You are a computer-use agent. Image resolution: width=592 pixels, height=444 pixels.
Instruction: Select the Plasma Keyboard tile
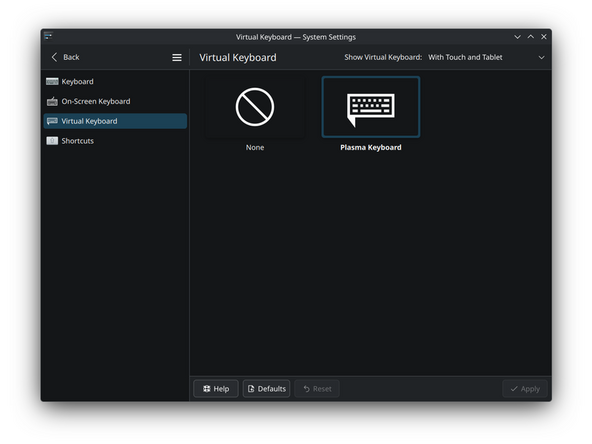click(371, 107)
